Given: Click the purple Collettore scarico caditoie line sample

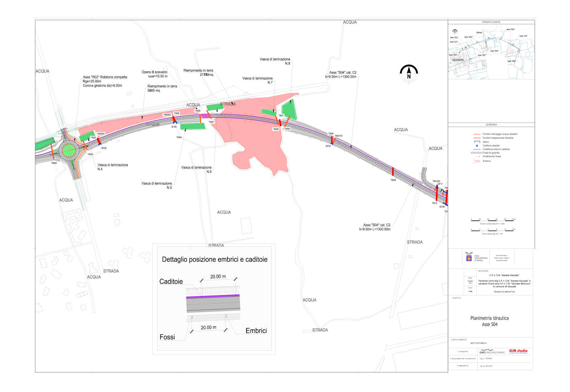Looking at the screenshot, I should tap(477, 149).
